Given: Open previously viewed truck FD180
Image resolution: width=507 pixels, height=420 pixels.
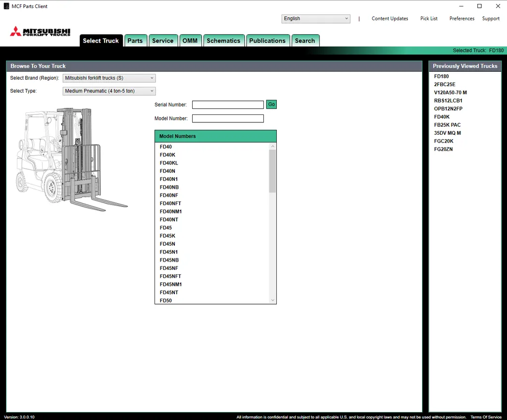Looking at the screenshot, I should [441, 76].
